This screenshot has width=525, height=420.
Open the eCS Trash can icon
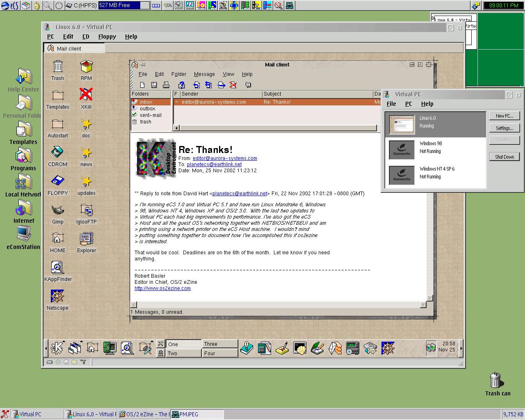496,384
